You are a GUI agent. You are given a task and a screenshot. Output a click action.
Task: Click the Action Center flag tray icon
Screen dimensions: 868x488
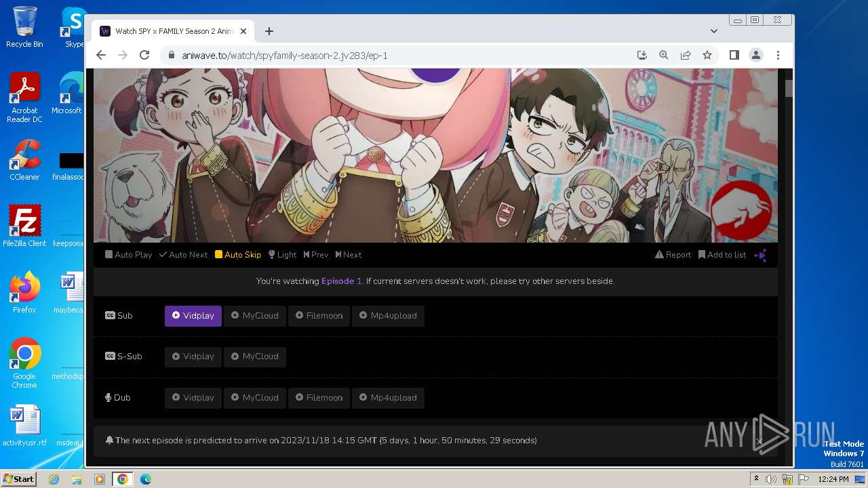tap(803, 479)
